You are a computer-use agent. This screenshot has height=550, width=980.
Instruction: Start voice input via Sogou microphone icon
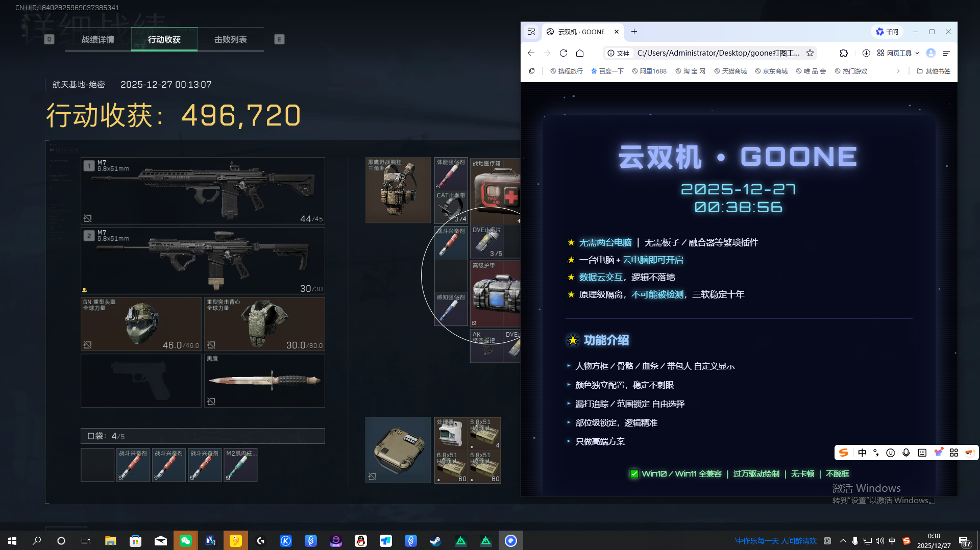point(906,453)
